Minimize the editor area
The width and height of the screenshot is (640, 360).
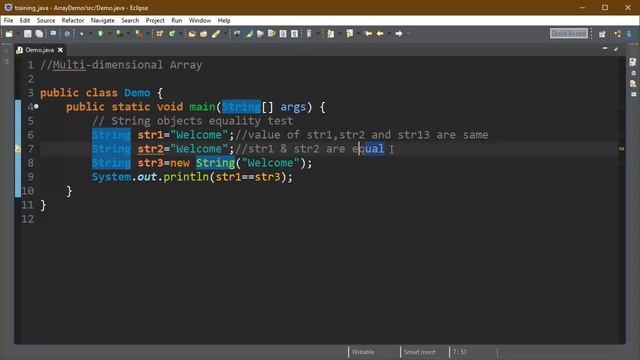(x=605, y=49)
